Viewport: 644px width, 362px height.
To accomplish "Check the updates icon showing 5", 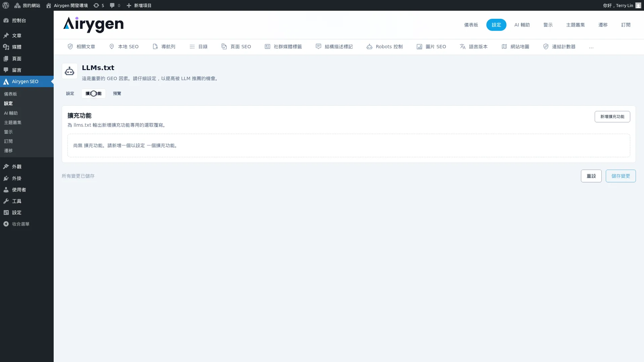I will [x=96, y=5].
